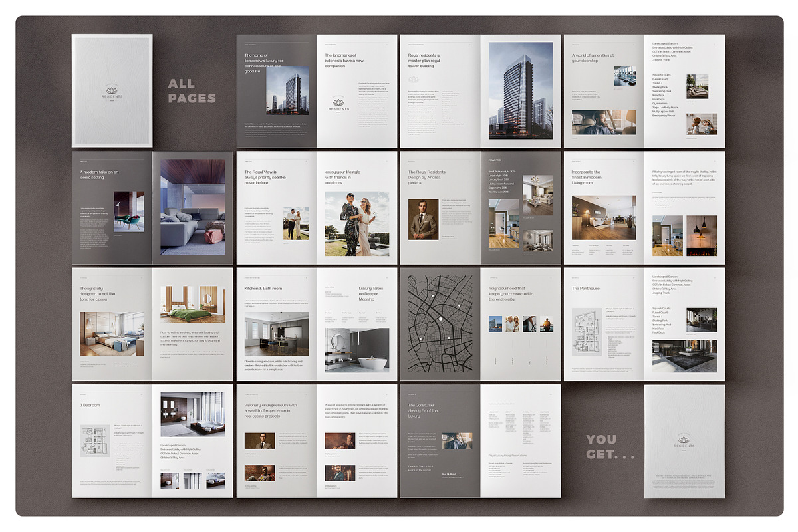This screenshot has width=798, height=532.
Task: Open the photo of the man with glasses on Consumer page
Action: (x=458, y=441)
